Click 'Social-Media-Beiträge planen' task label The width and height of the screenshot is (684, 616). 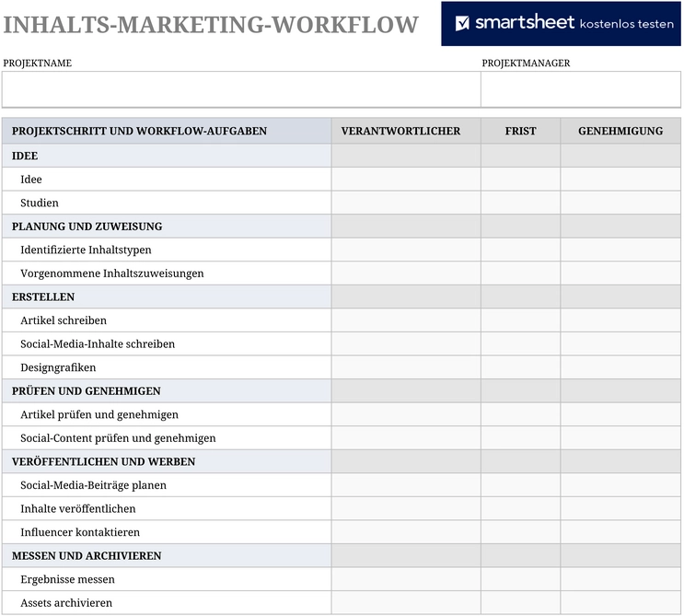(93, 485)
